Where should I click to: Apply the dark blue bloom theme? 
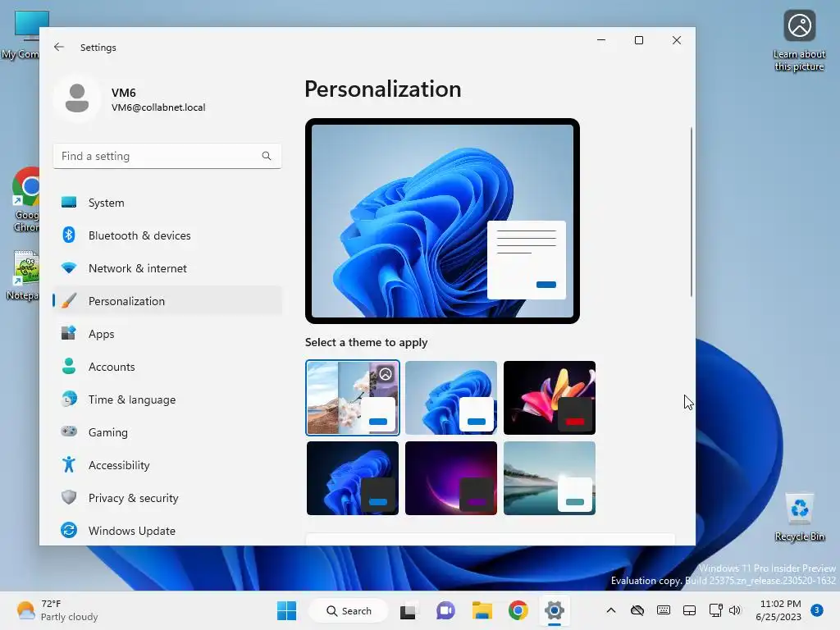pos(353,478)
